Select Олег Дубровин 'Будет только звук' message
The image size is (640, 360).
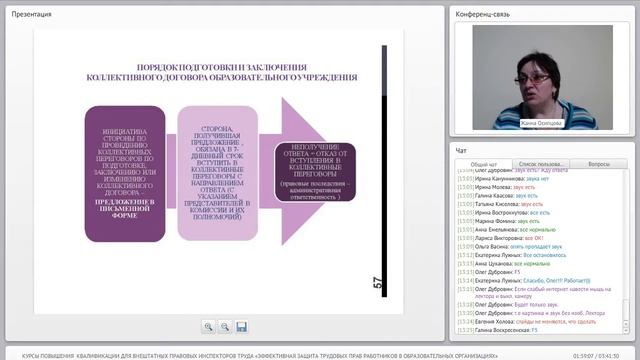(508, 304)
